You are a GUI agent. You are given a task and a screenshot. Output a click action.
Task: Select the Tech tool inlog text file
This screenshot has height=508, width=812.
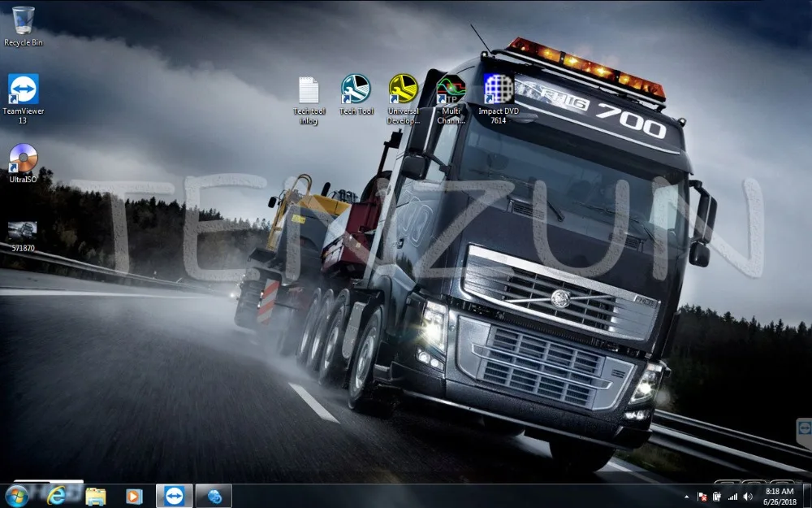(309, 101)
